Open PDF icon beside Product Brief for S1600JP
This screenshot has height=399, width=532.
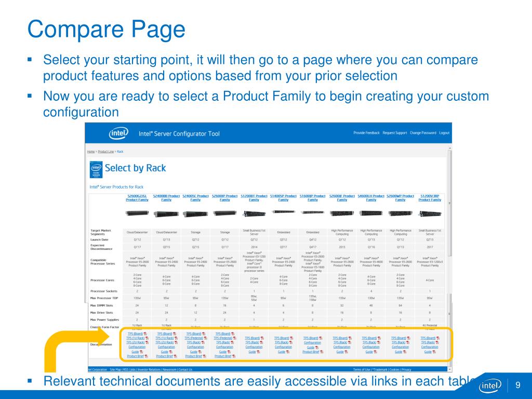coord(322,352)
